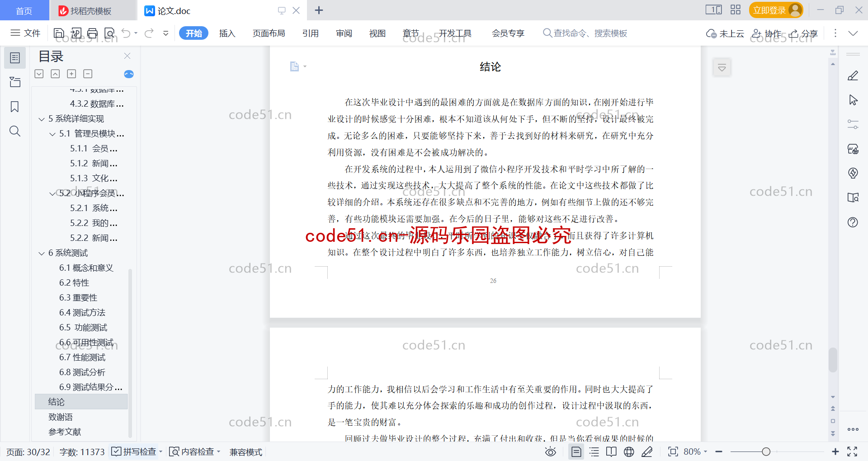
Task: Close the 目录 outline panel
Action: 127,56
